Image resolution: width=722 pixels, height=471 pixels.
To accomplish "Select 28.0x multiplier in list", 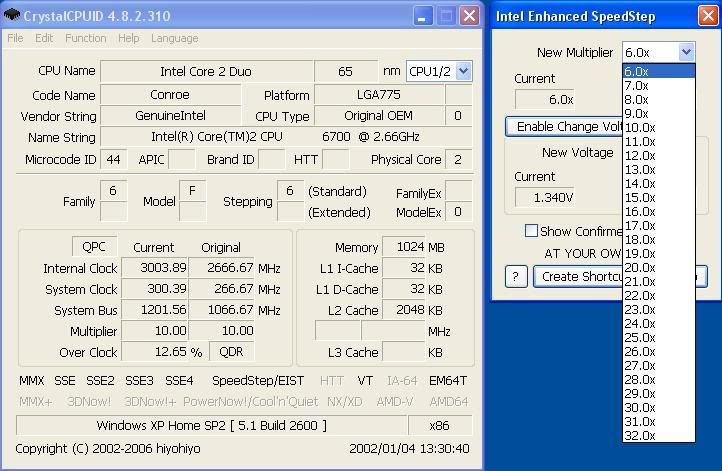I will click(658, 379).
